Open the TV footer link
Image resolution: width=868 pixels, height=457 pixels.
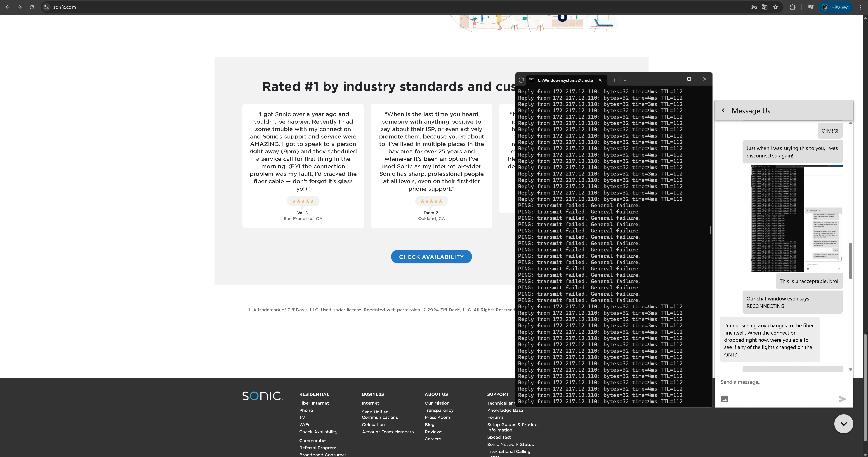pyautogui.click(x=302, y=417)
